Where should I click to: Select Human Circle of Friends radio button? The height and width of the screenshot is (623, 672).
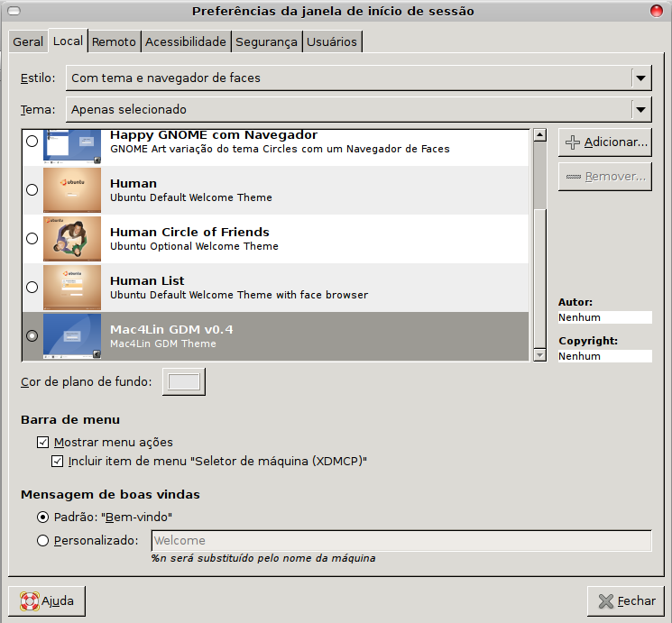click(32, 239)
